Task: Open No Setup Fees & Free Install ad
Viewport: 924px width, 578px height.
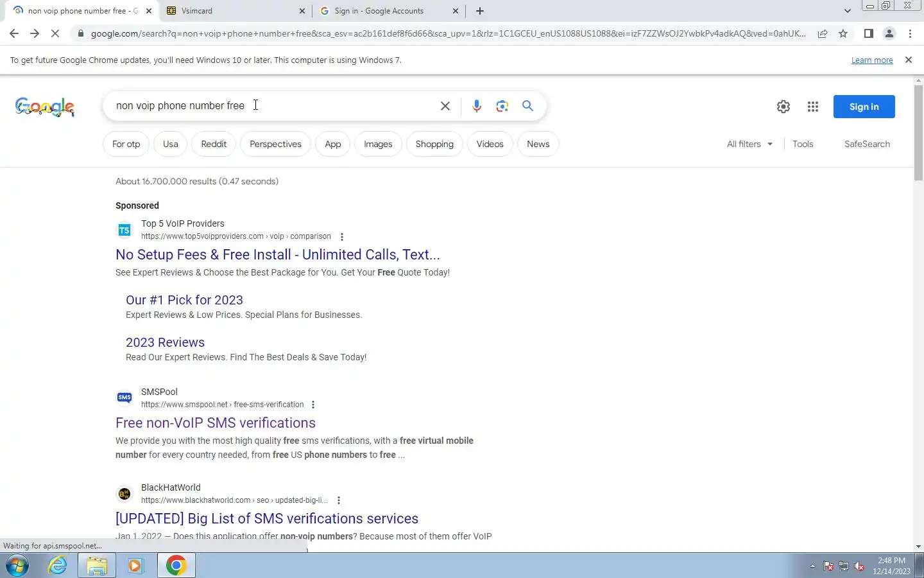Action: click(x=278, y=254)
